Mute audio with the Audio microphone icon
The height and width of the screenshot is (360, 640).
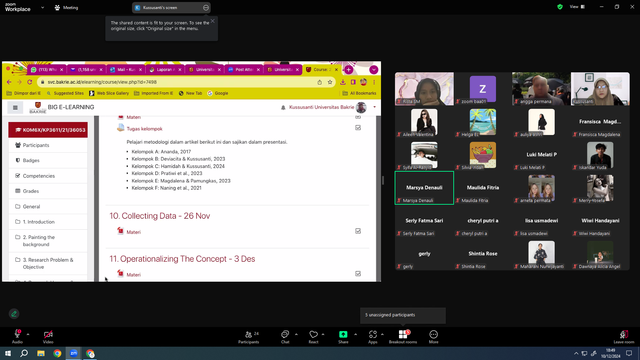click(x=17, y=334)
